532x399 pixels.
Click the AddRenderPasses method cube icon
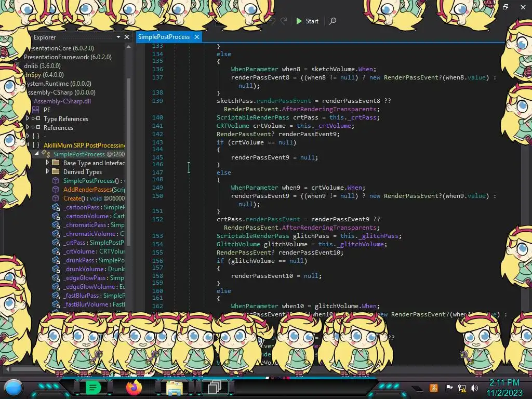click(56, 189)
